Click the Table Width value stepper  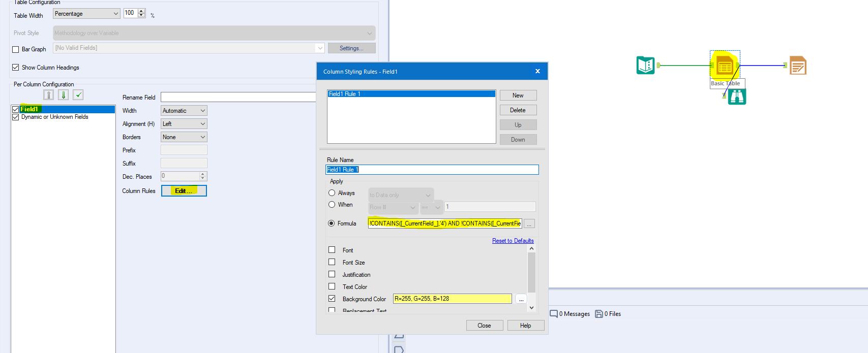pos(141,13)
